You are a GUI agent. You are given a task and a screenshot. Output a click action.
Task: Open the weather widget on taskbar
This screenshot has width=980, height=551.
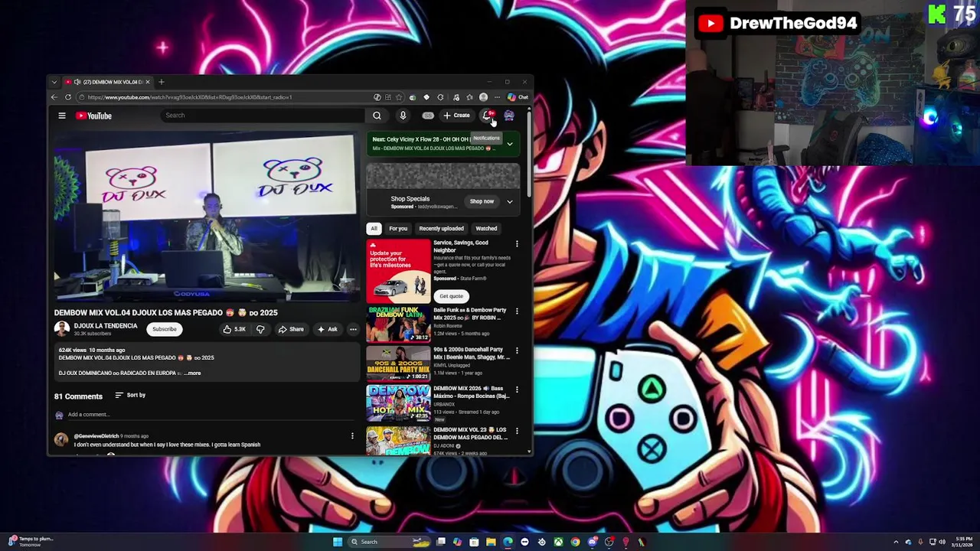click(29, 542)
